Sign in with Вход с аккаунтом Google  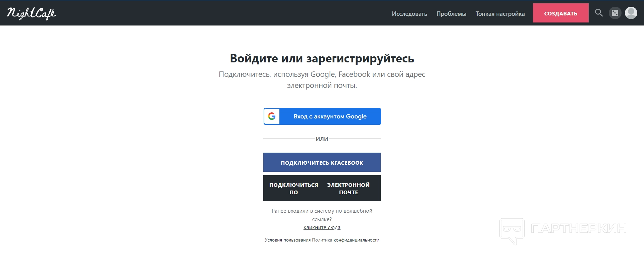tap(322, 116)
